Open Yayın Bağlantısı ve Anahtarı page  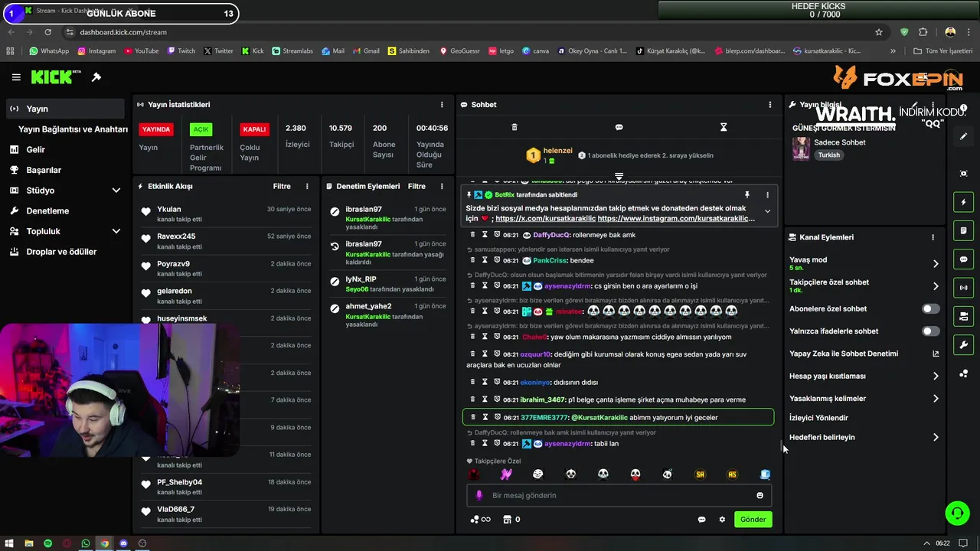point(73,129)
